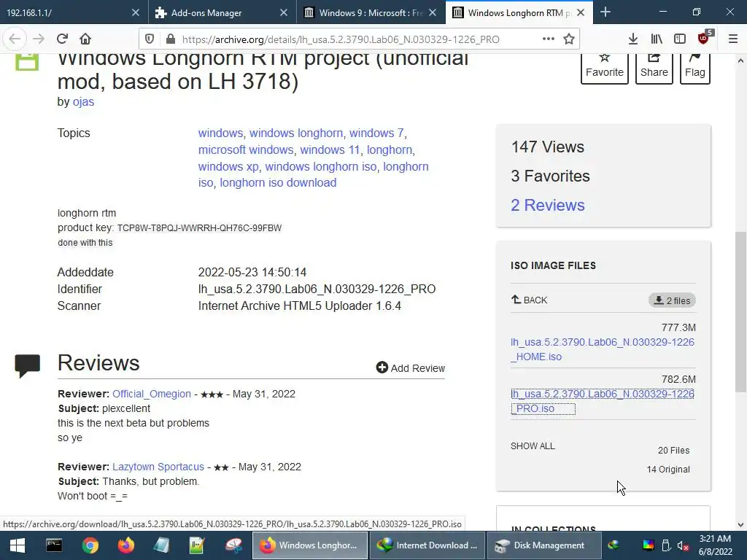
Task: Download the PRO.iso file link
Action: [x=602, y=401]
